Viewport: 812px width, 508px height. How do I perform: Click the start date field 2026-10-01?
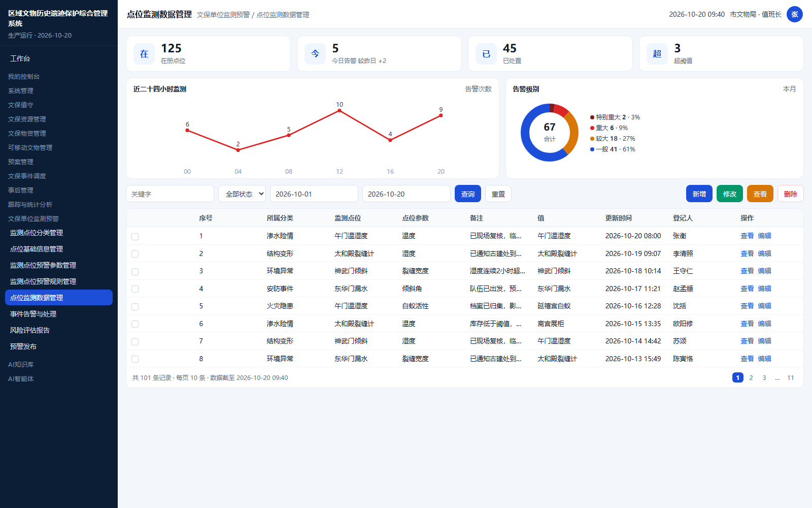click(314, 194)
